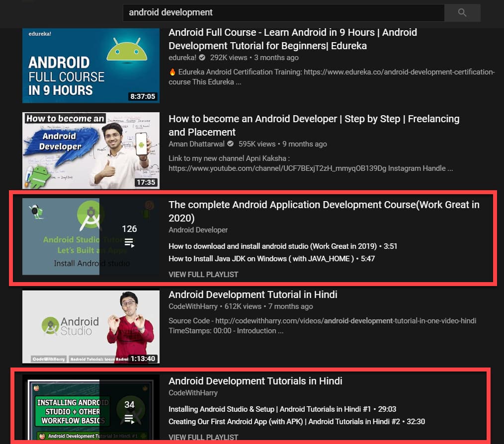
Task: Visit the CodeWithHarry channel under the Tutorials playlist
Action: pyautogui.click(x=193, y=393)
